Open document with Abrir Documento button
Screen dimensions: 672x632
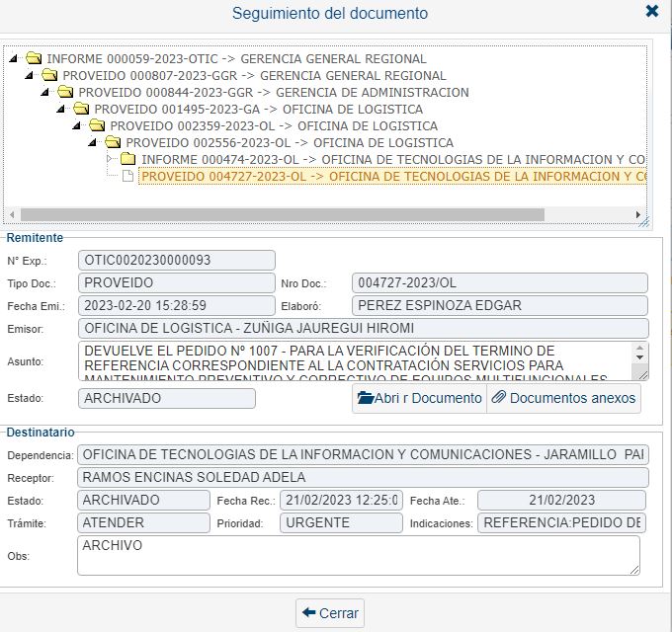pyautogui.click(x=420, y=398)
